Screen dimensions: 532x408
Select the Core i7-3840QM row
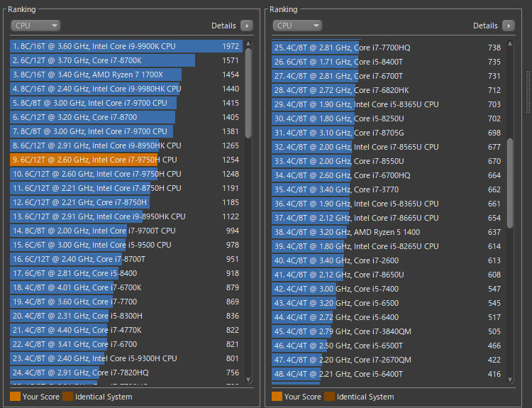[388, 331]
